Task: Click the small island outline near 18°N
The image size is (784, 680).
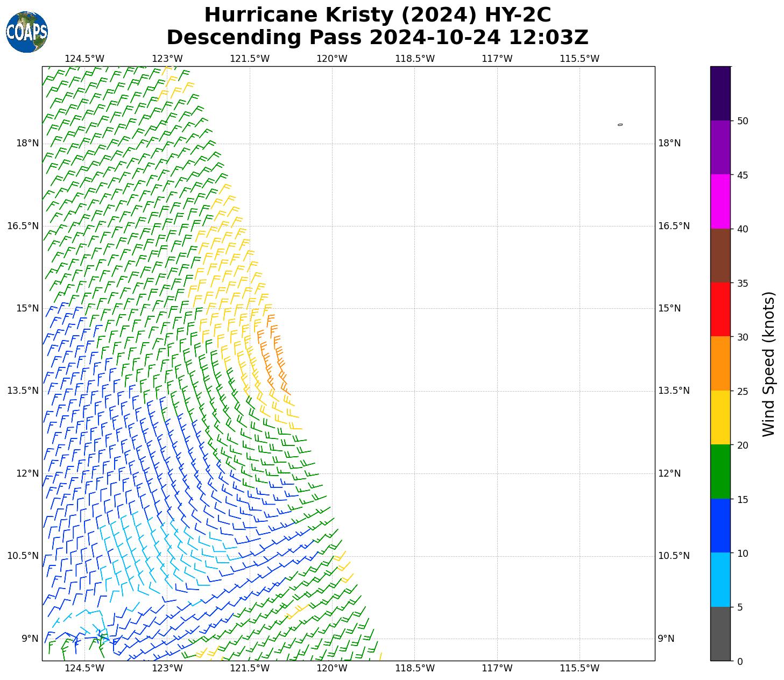Action: [x=620, y=125]
